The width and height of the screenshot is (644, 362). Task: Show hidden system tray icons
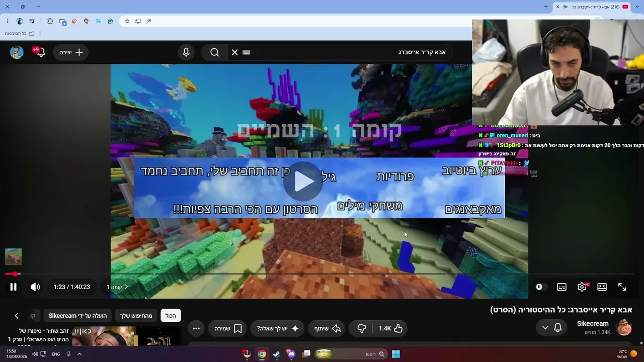[79, 354]
